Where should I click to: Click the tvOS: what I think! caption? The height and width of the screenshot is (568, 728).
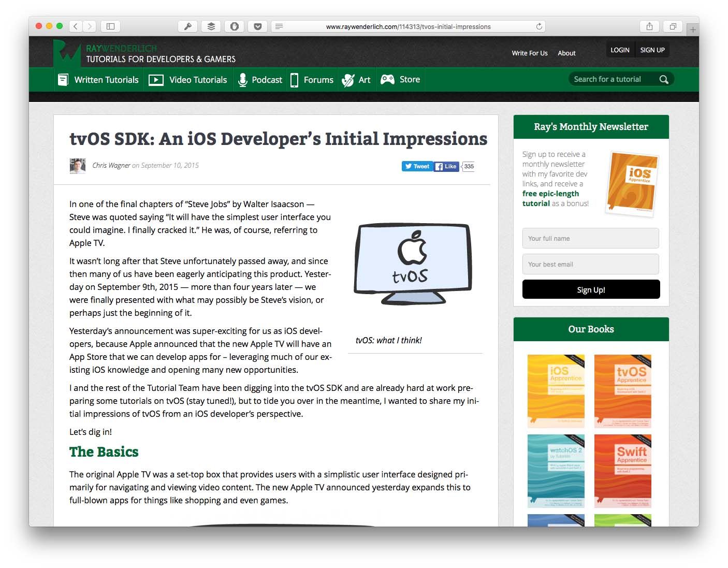pyautogui.click(x=389, y=340)
